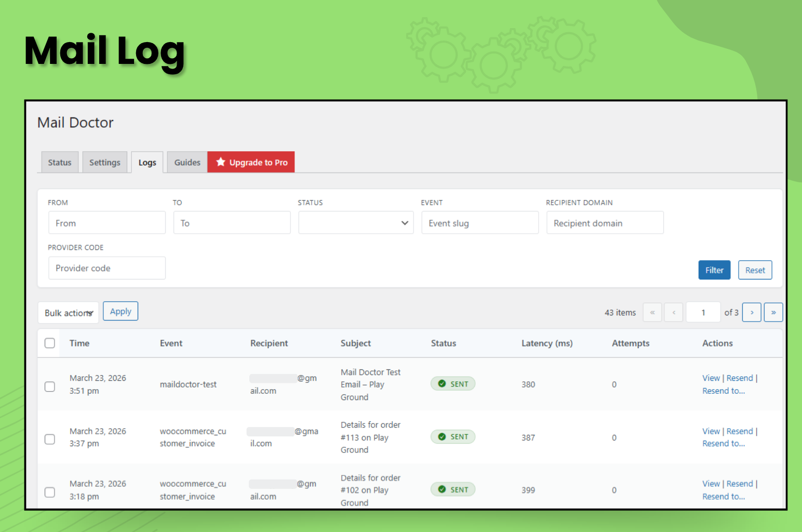The image size is (802, 532).
Task: Click the page number input field
Action: 703,312
